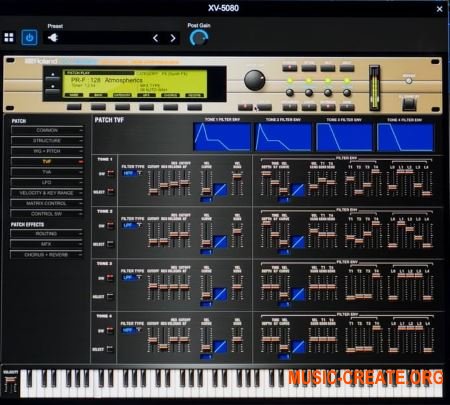This screenshot has width=450, height=405.
Task: Click Tone 1 filter env depth slider
Action: click(x=266, y=173)
